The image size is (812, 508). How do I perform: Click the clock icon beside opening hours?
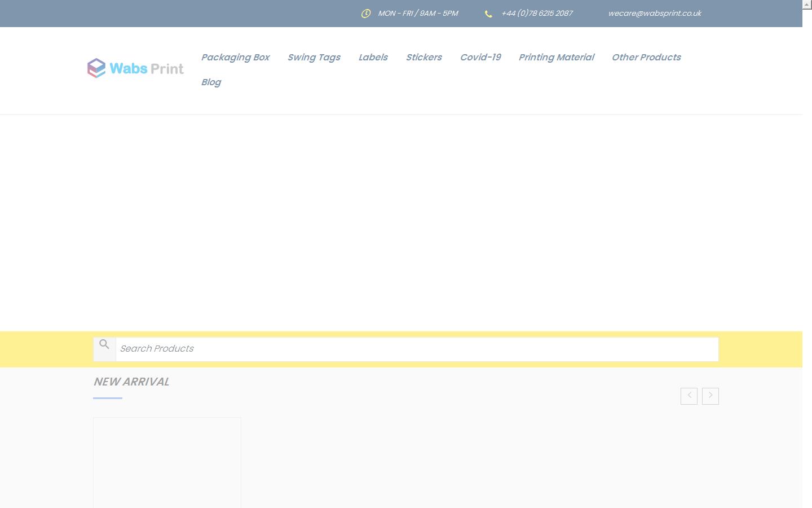(x=366, y=14)
